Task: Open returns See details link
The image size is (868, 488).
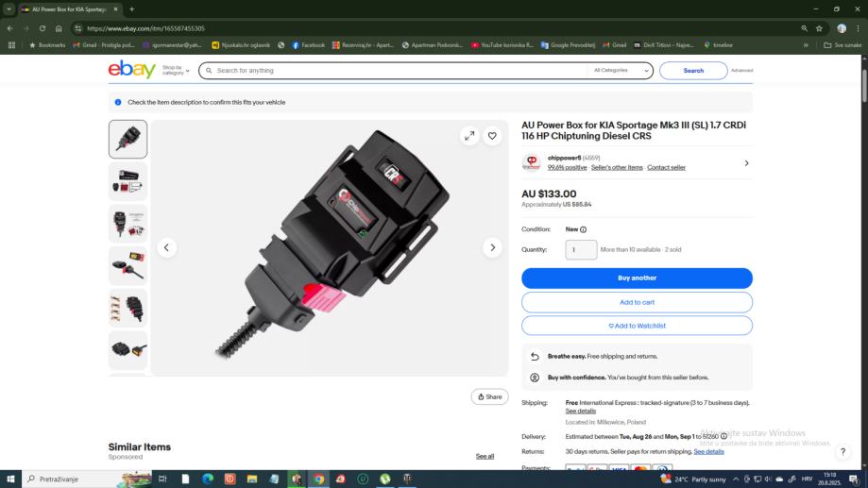Action: coord(708,451)
